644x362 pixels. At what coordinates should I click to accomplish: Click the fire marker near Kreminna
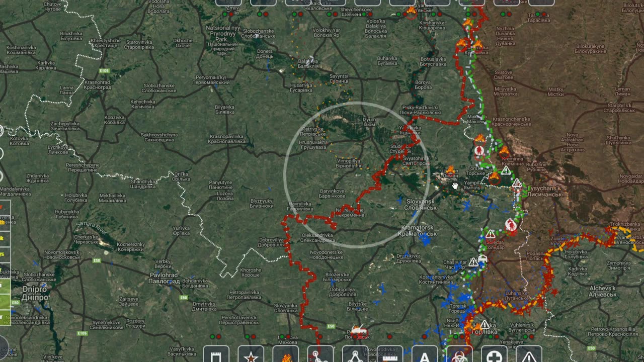pos(504,151)
